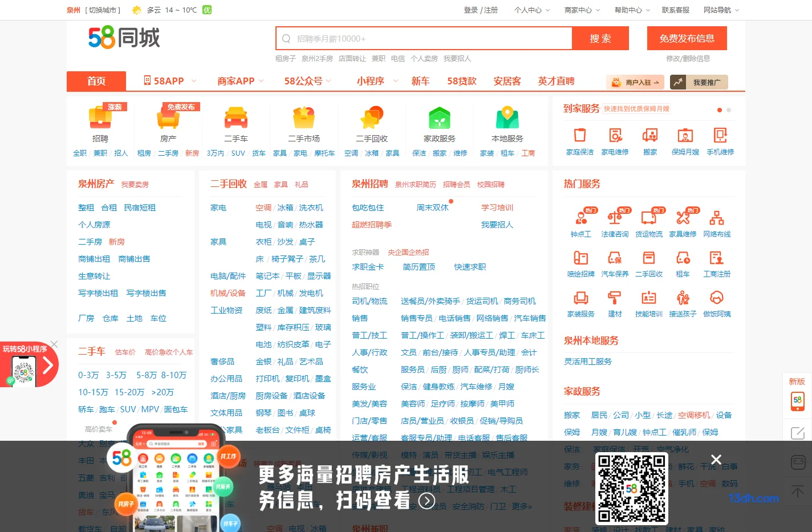Open the 安居客 nav tab
Screen dimensions: 812x532
(507, 81)
